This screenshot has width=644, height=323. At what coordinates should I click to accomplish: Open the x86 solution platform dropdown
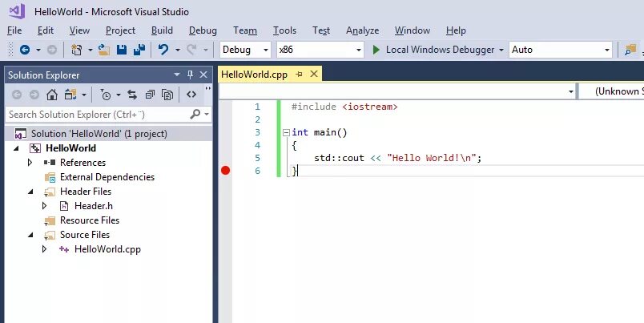pos(359,50)
